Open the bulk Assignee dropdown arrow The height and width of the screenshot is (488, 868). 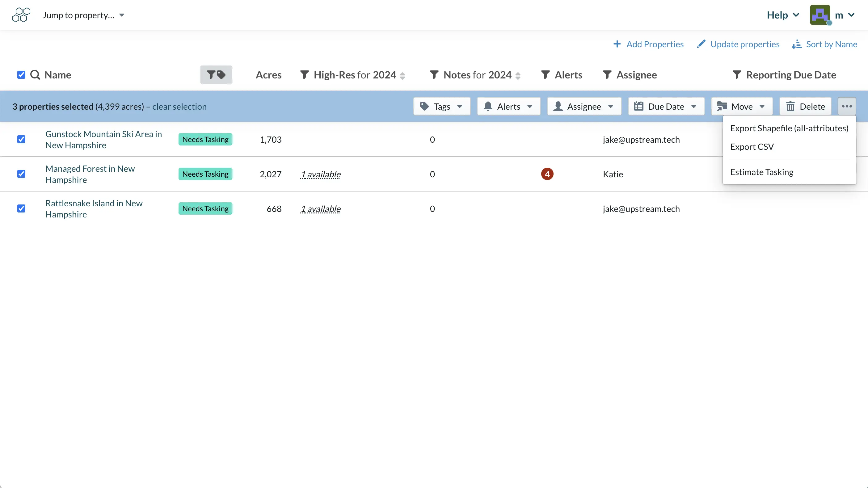(611, 107)
